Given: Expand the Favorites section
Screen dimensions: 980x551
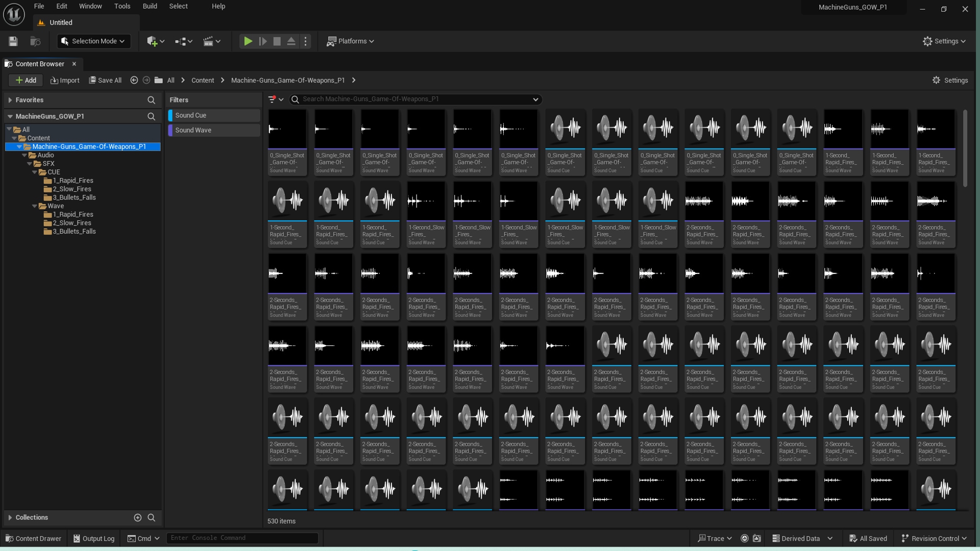Looking at the screenshot, I should (x=10, y=100).
